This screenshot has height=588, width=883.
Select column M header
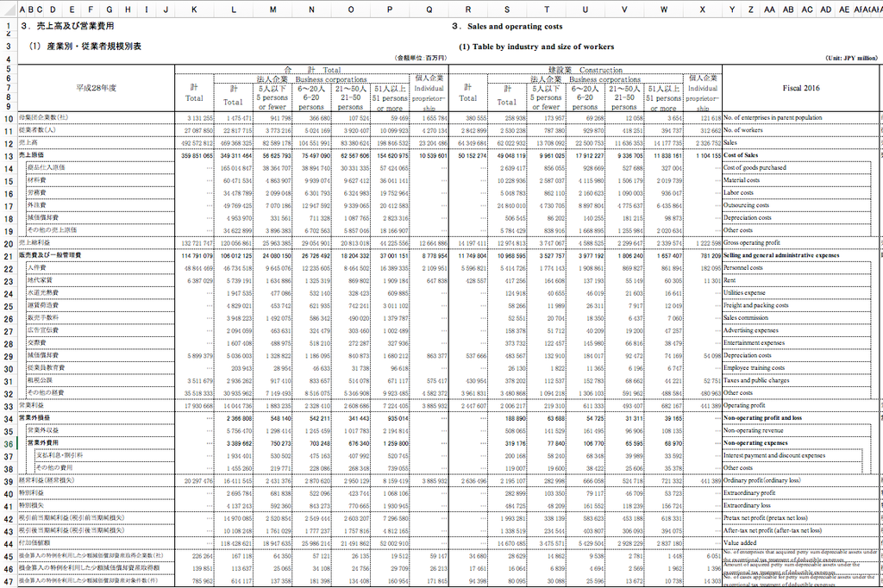coord(273,9)
